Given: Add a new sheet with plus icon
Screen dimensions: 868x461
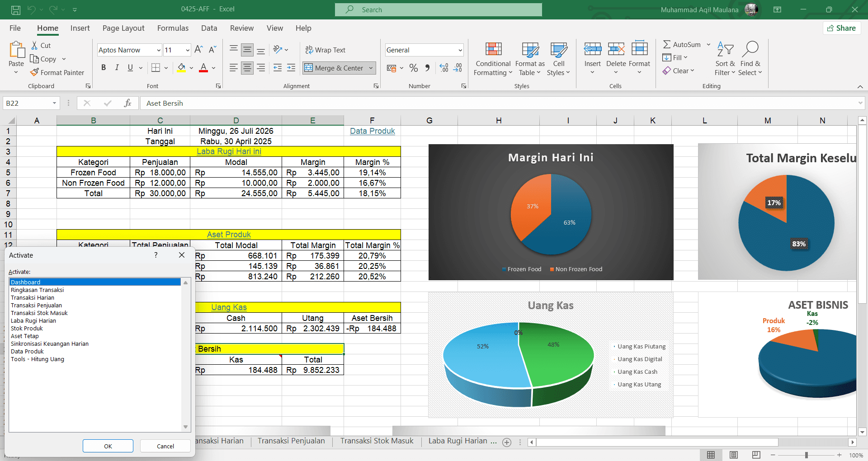Looking at the screenshot, I should tap(507, 442).
